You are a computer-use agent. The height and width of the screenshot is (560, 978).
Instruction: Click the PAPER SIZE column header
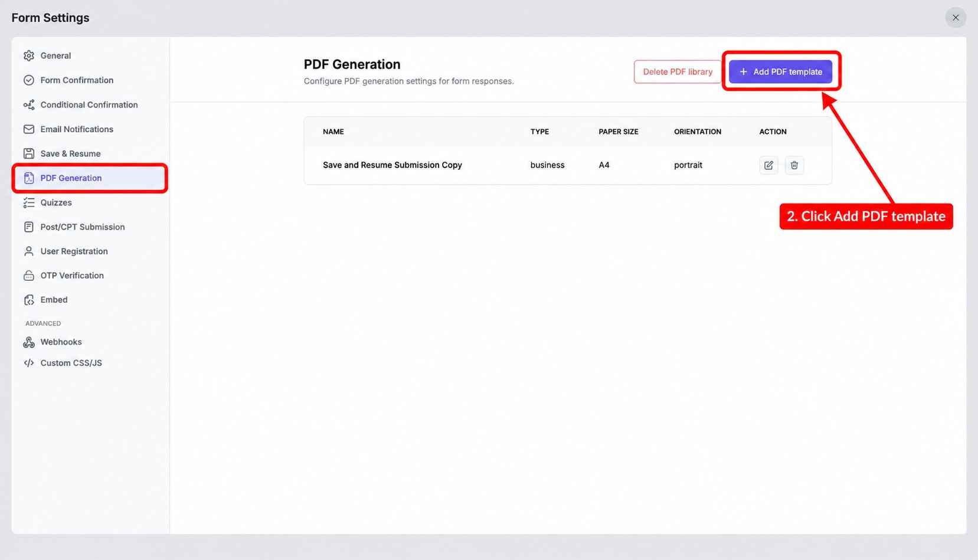coord(619,132)
